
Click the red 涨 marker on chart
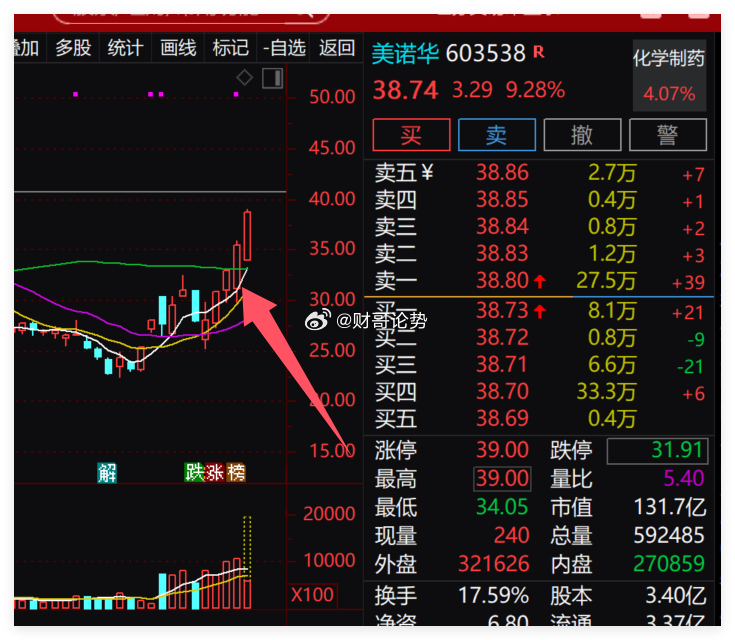tap(215, 473)
